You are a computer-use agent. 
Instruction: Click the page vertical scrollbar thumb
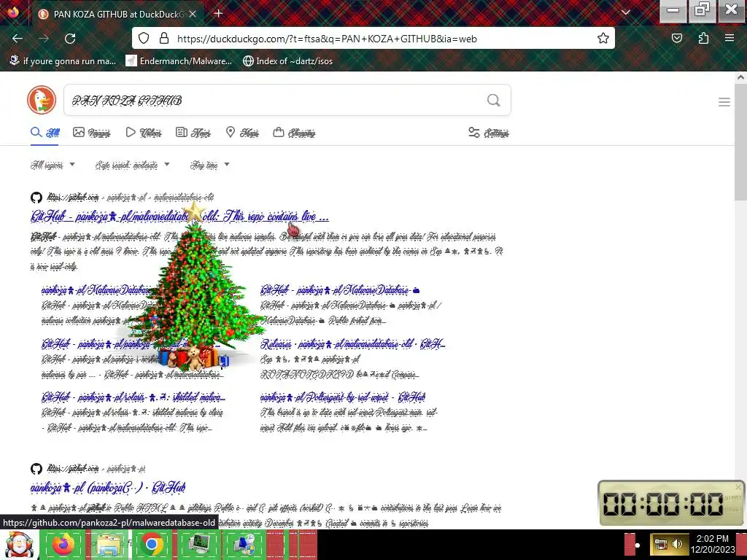[740, 143]
